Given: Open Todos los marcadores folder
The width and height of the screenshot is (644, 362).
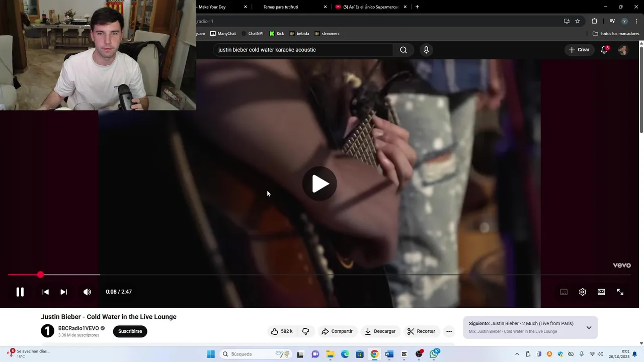Looking at the screenshot, I should [616, 34].
